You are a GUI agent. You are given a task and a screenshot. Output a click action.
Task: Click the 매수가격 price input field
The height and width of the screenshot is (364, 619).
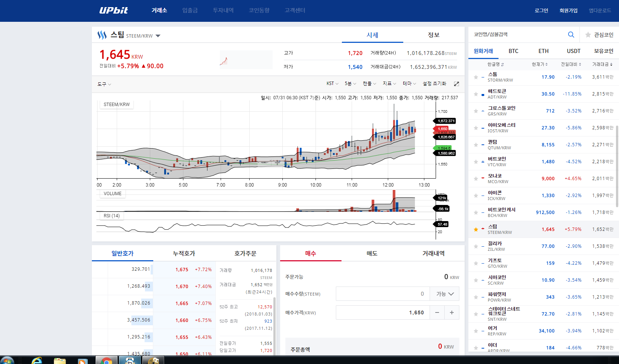point(383,312)
